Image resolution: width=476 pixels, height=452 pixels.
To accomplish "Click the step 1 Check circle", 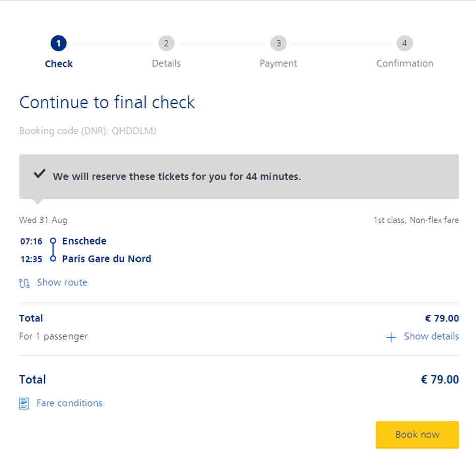I will pyautogui.click(x=58, y=43).
